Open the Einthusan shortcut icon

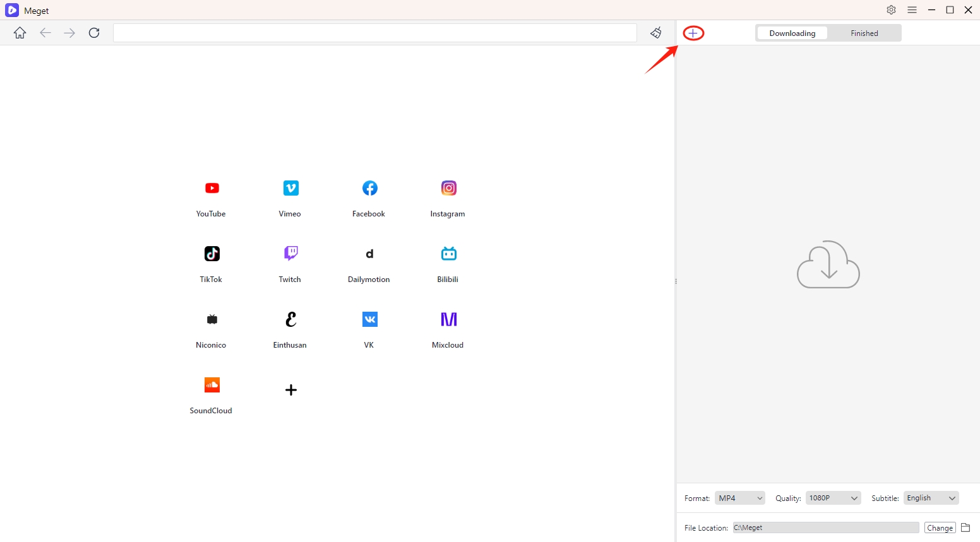click(x=291, y=319)
